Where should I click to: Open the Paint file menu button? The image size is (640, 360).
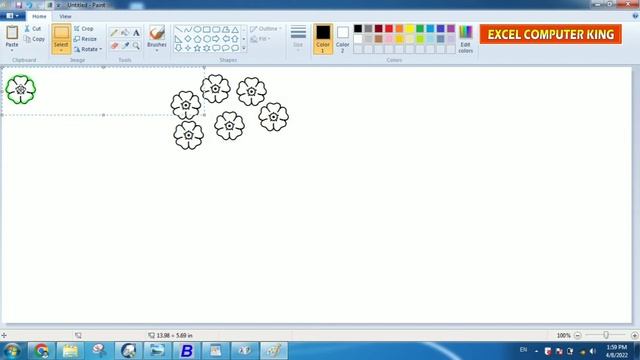click(13, 16)
